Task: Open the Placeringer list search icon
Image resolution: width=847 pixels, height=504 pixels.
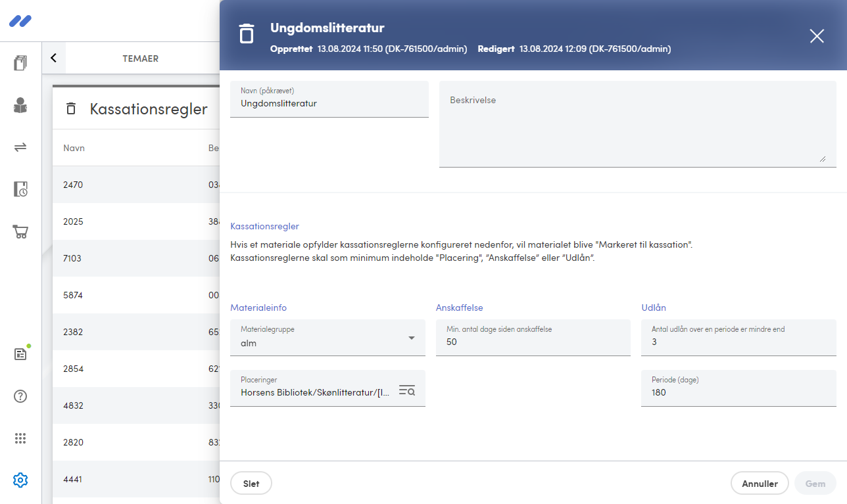Action: (407, 390)
